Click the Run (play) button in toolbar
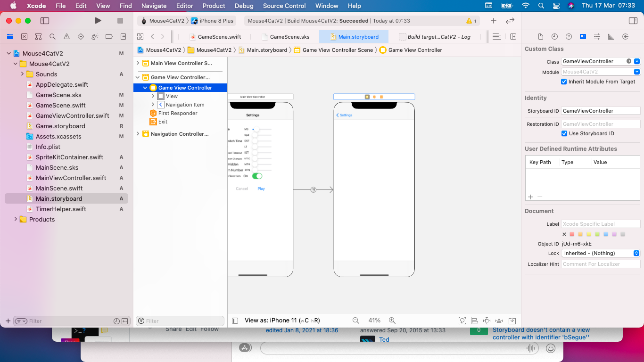644x362 pixels. tap(98, 21)
